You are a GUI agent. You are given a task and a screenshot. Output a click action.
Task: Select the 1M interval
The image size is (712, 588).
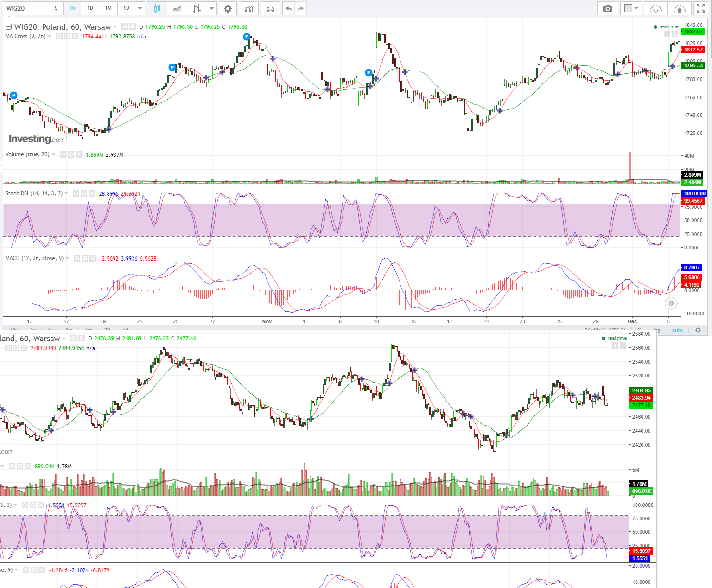click(108, 8)
